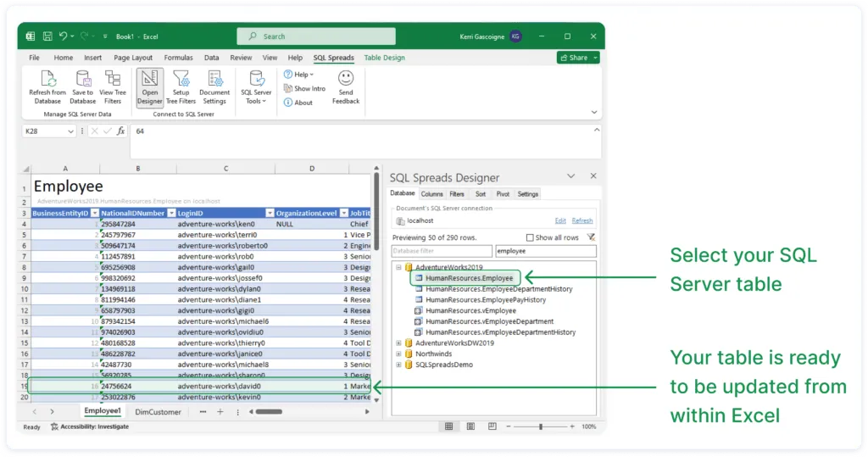The width and height of the screenshot is (868, 457).
Task: Switch to the Columns tab in Designer
Action: [431, 194]
